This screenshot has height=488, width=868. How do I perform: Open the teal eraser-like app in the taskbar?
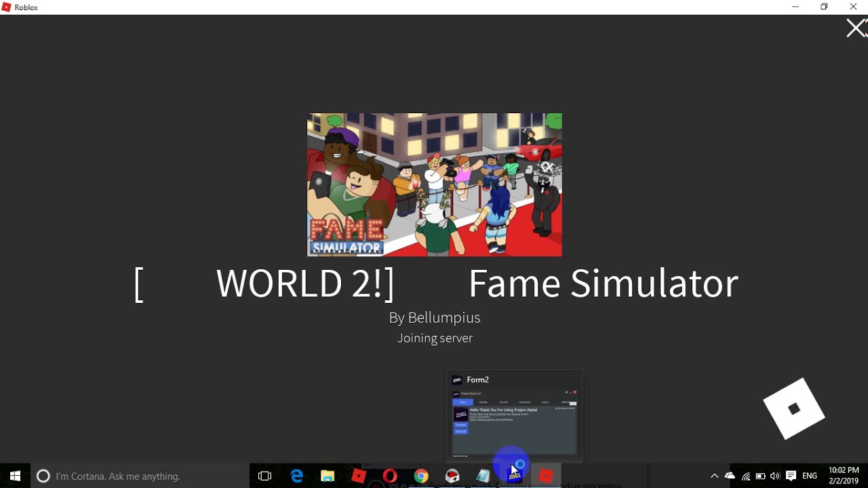point(484,476)
